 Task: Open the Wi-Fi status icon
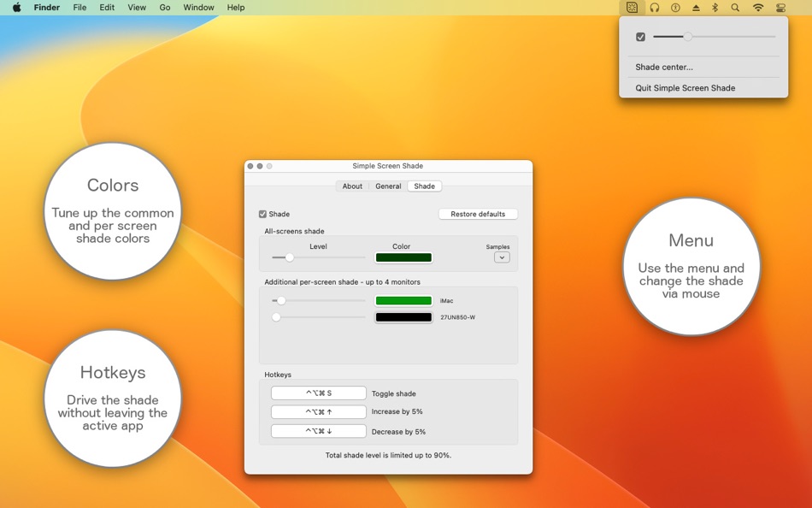[758, 7]
